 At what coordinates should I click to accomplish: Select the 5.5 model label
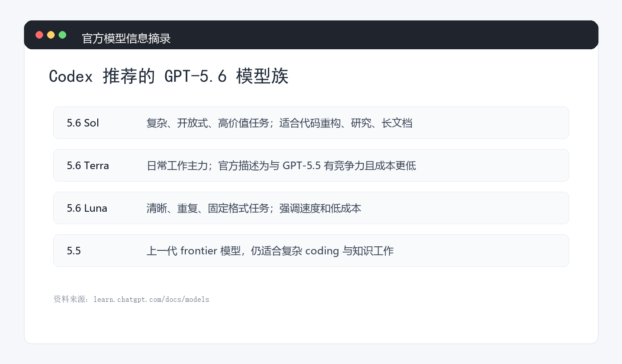[74, 251]
